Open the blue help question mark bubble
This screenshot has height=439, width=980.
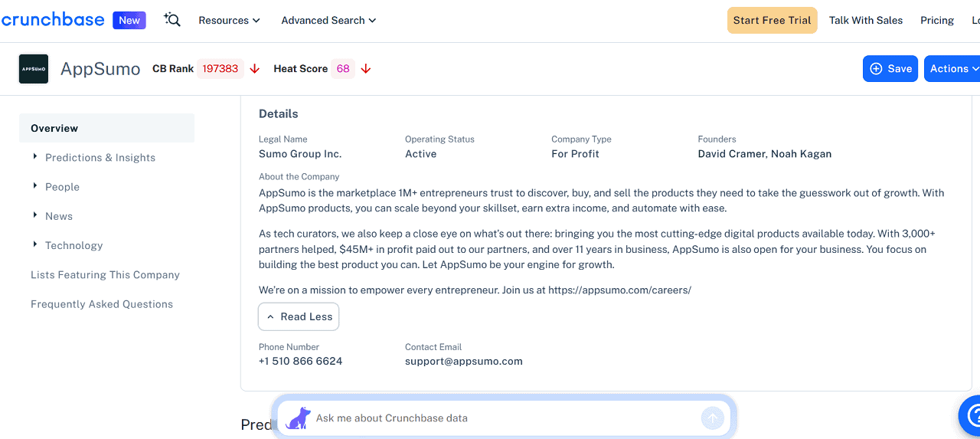(971, 415)
